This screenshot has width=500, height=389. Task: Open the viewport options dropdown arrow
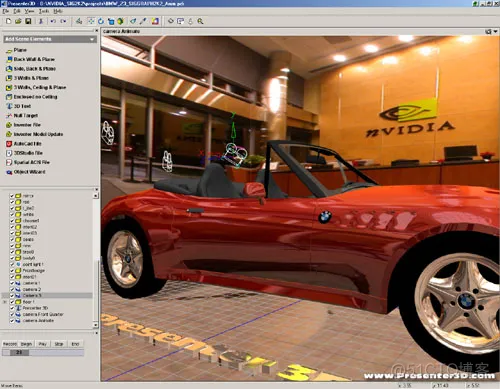tap(495, 32)
